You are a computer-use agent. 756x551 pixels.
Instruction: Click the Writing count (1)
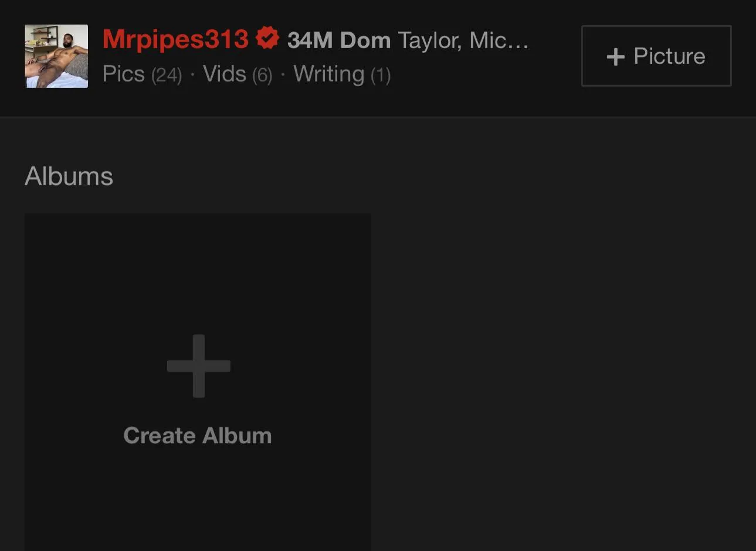(x=381, y=76)
